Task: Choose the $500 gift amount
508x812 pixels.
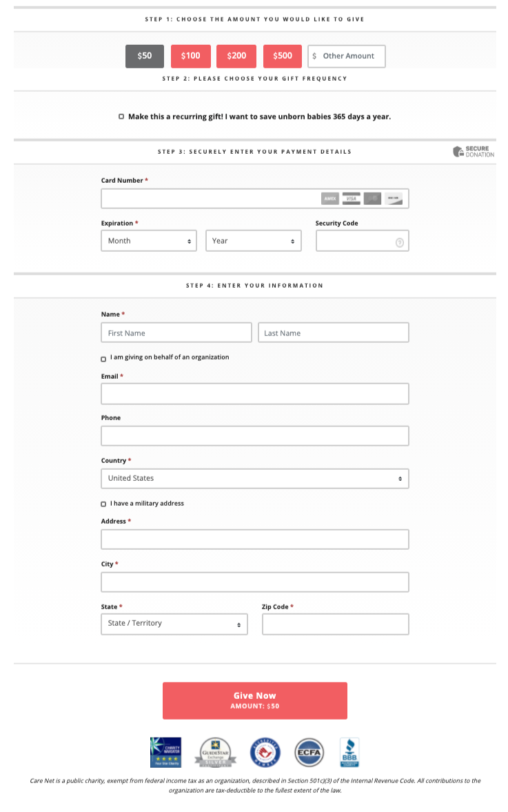Action: point(283,56)
